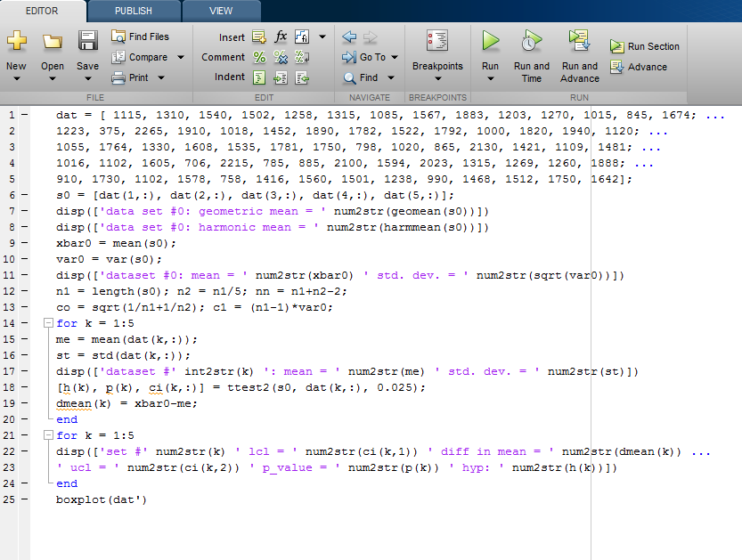Toggle breakpoint dash on line 25
Image resolution: width=742 pixels, height=560 pixels.
(x=23, y=499)
